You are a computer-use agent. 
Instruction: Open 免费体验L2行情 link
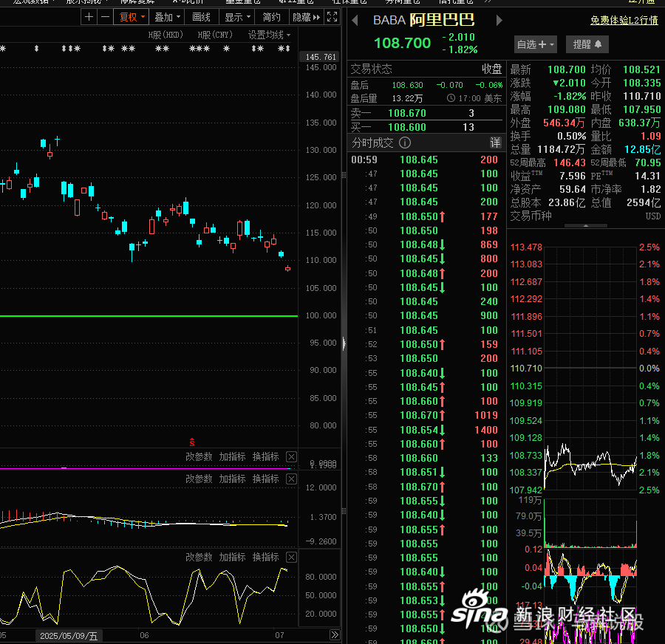pyautogui.click(x=624, y=20)
